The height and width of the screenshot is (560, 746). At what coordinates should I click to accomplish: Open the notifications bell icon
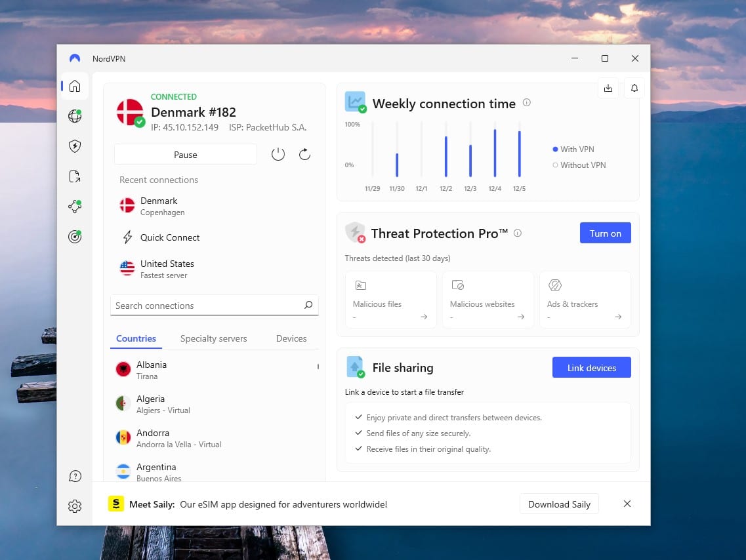(634, 88)
